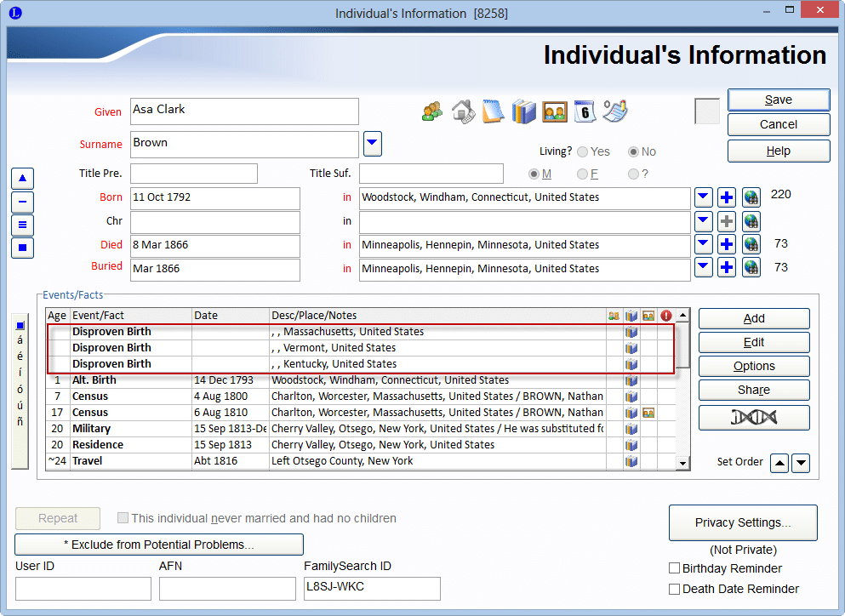Open the Chr place dropdown arrow
Image resolution: width=845 pixels, height=616 pixels.
703,221
